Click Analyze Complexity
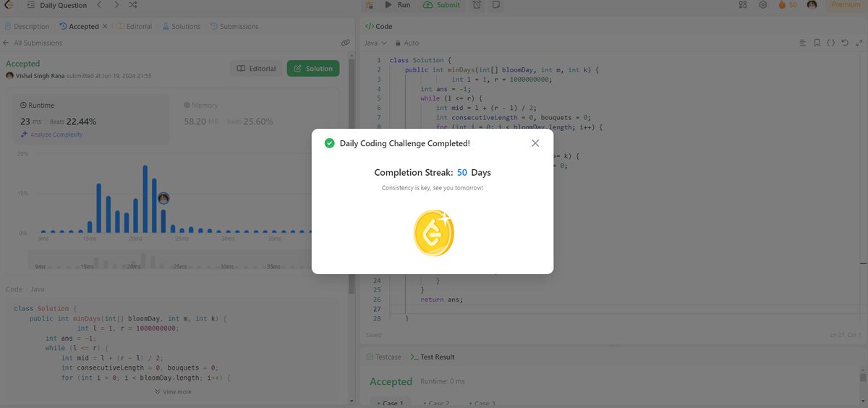 [51, 135]
